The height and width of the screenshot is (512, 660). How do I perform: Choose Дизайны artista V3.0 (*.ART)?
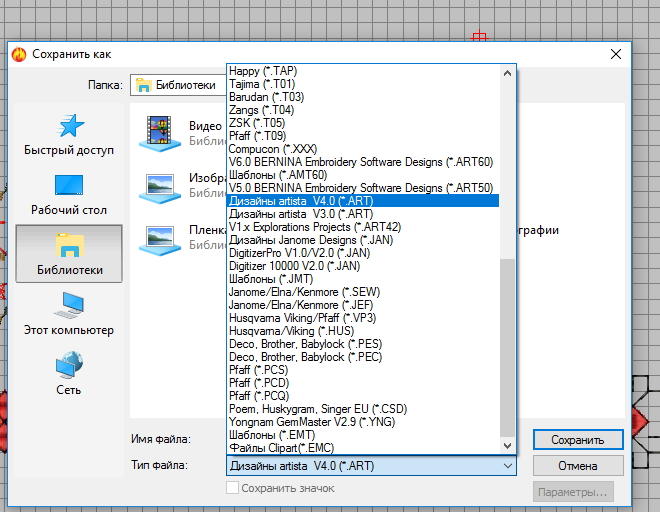301,213
